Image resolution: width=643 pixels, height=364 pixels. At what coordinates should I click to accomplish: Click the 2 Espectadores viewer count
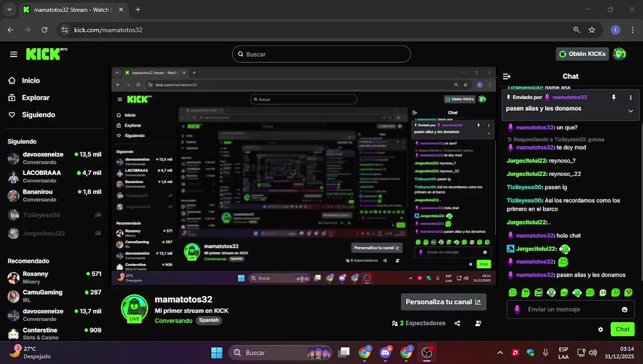pyautogui.click(x=419, y=323)
